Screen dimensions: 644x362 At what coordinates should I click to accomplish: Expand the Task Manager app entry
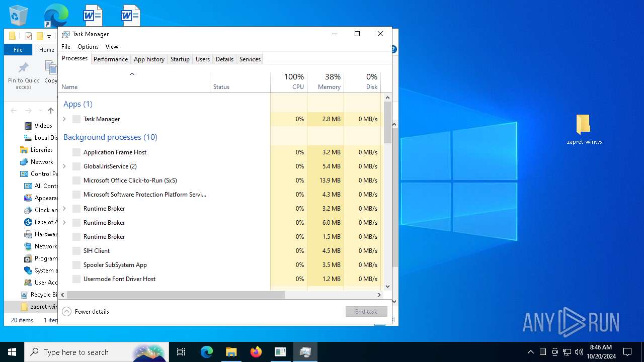64,119
